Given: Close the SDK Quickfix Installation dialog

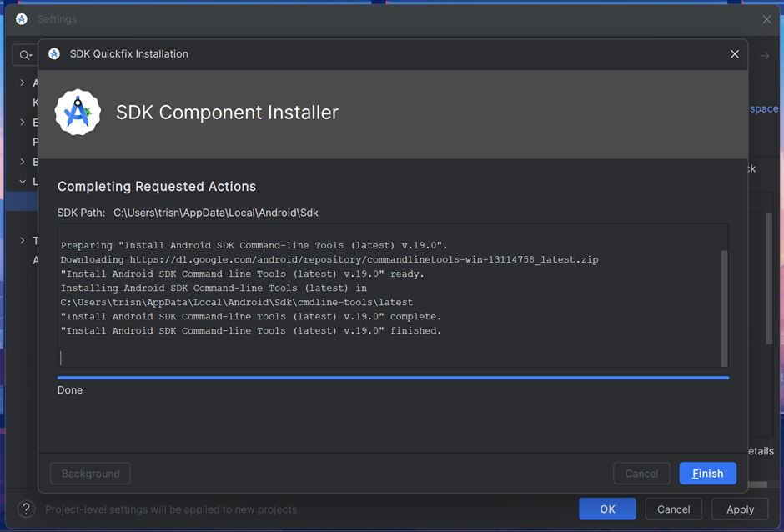Looking at the screenshot, I should click(x=735, y=54).
